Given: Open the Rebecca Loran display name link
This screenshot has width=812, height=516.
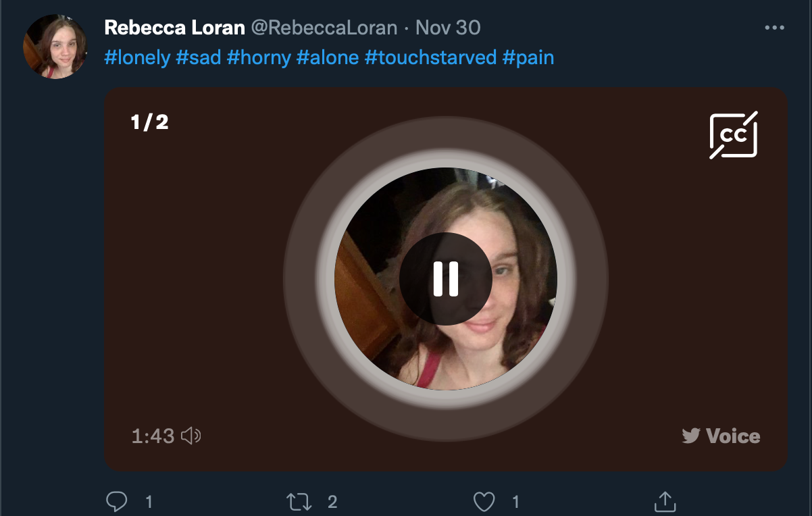Looking at the screenshot, I should coord(174,28).
